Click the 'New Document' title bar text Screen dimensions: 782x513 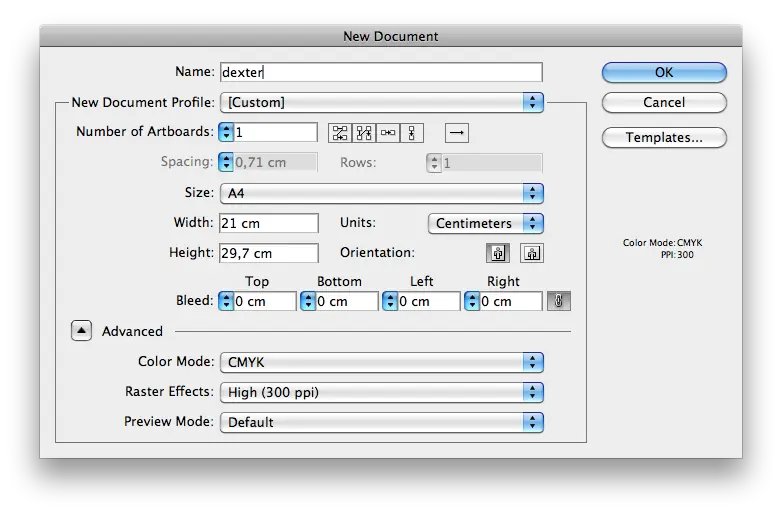point(391,36)
